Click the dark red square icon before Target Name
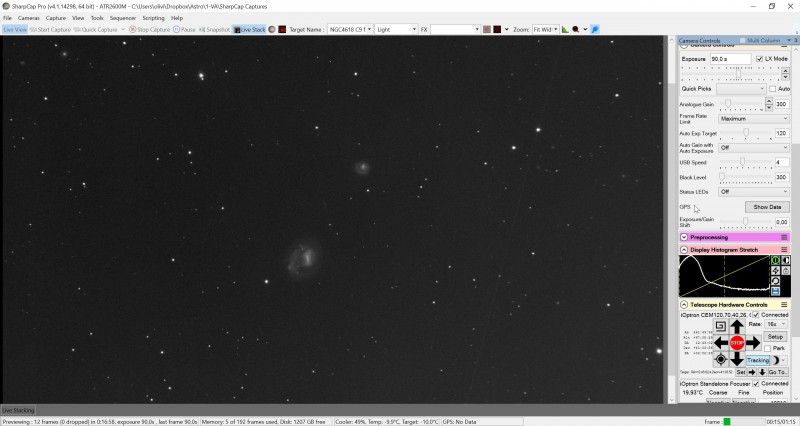The width and height of the screenshot is (800, 426). point(282,30)
